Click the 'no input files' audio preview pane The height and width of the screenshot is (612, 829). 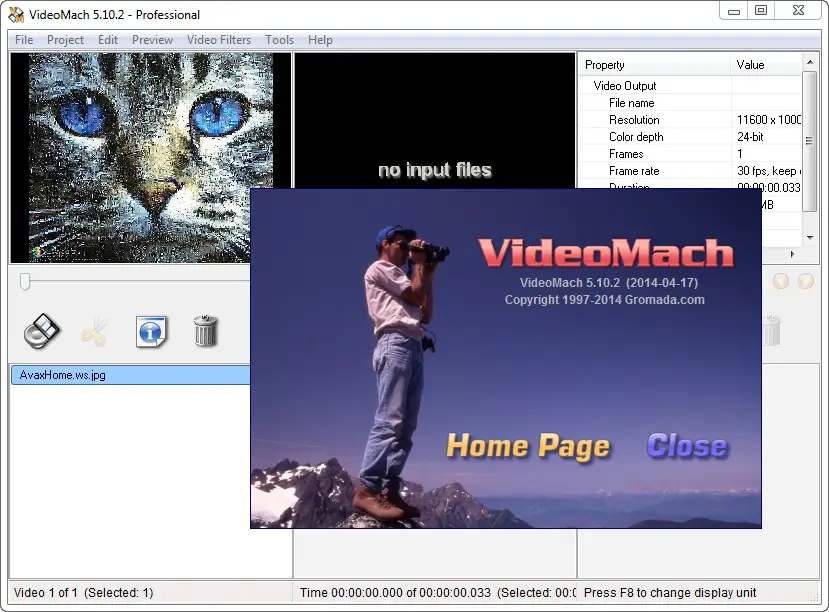point(434,120)
